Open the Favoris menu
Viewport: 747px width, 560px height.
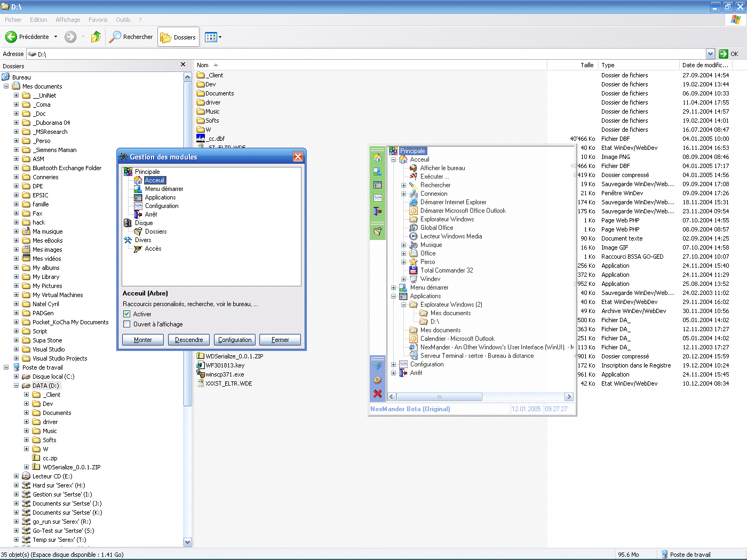98,20
